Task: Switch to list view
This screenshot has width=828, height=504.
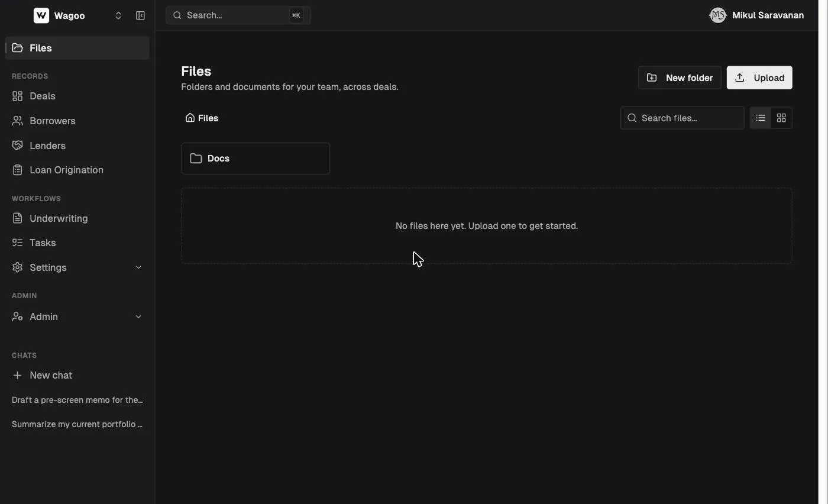Action: [x=761, y=118]
